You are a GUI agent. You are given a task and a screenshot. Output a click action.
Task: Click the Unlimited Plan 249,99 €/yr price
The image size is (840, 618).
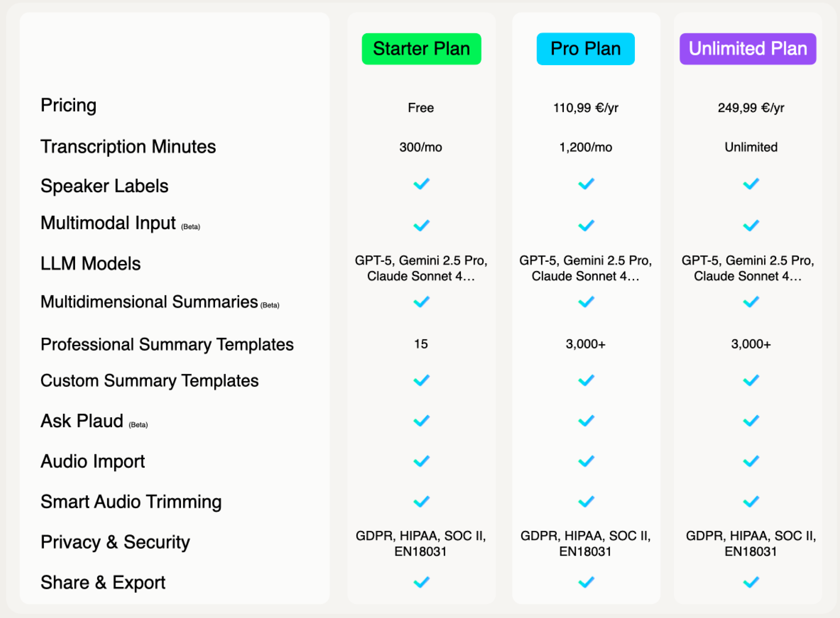pyautogui.click(x=751, y=108)
